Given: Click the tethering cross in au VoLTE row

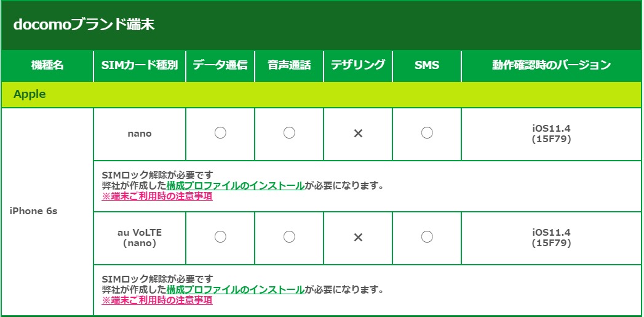Looking at the screenshot, I should coord(358,237).
